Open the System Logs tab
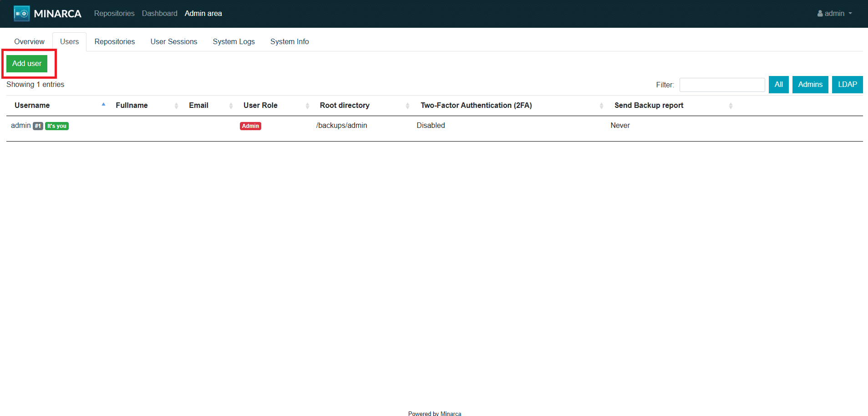 point(234,41)
